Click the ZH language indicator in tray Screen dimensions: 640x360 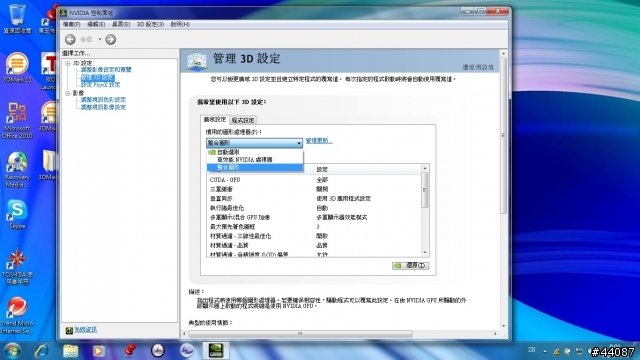531,350
